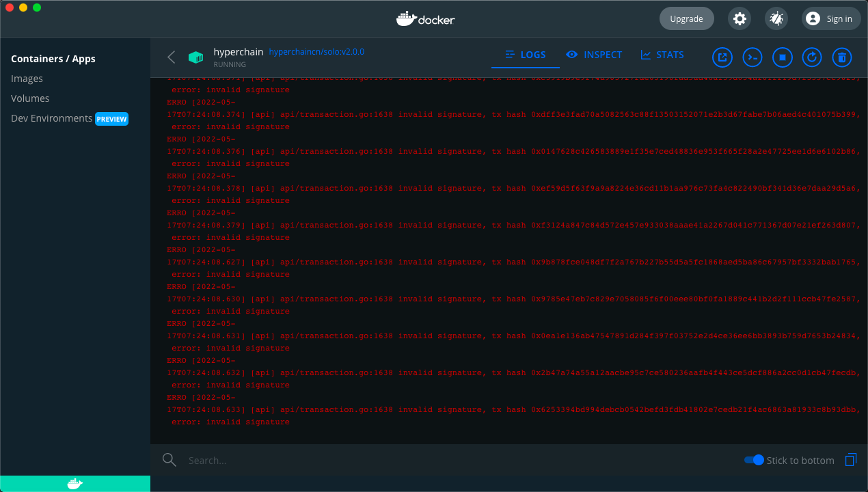Stop the running hyperchain container
Viewport: 868px width, 492px height.
coord(782,57)
